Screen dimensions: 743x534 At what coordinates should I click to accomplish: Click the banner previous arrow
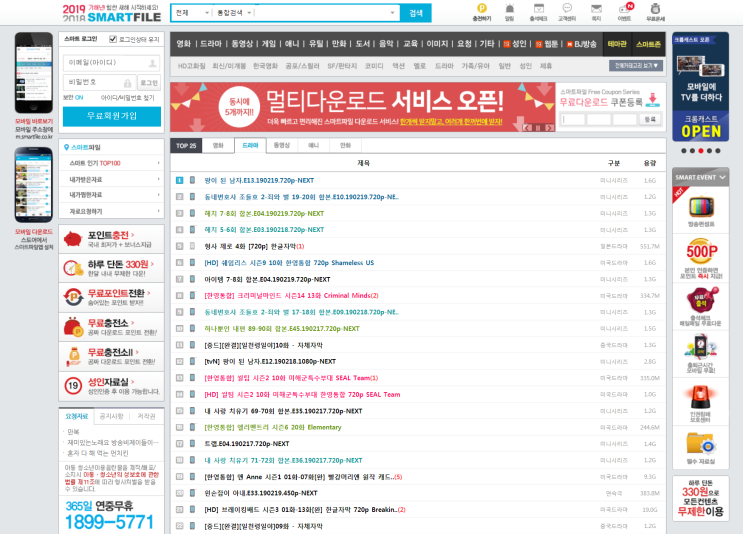[x=527, y=128]
